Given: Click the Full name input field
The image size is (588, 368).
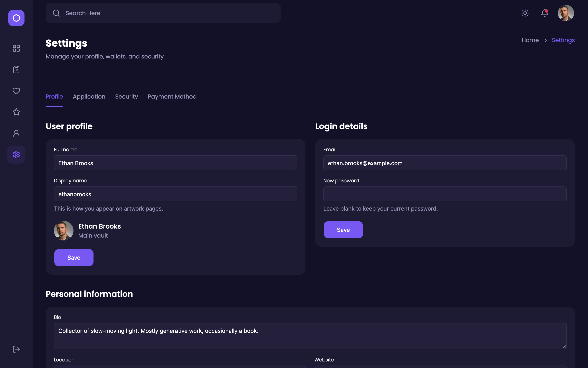Looking at the screenshot, I should point(175,163).
